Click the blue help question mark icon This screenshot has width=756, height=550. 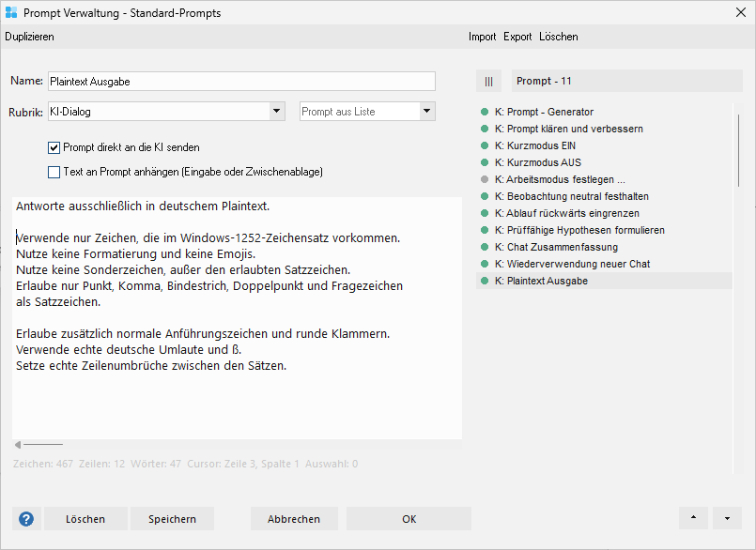(x=26, y=519)
